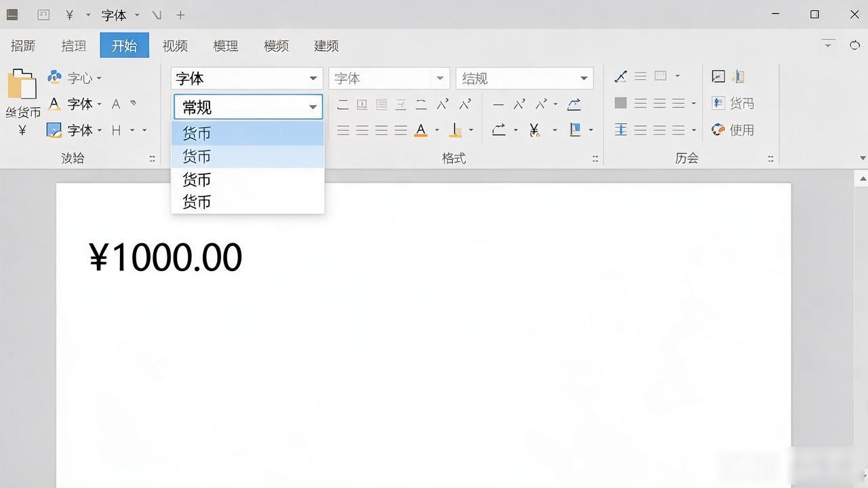Click the gray H icon
This screenshot has height=488, width=868.
point(116,130)
